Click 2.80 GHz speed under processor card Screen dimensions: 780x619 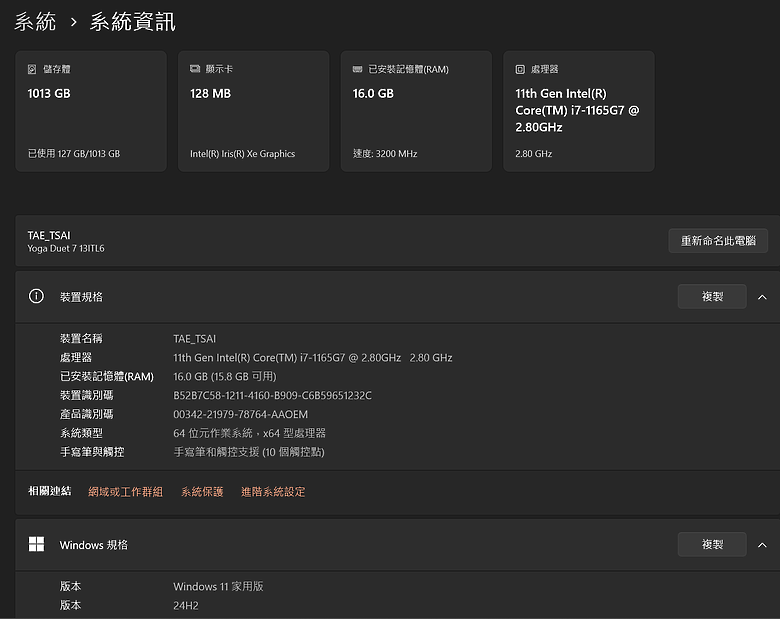pos(533,154)
